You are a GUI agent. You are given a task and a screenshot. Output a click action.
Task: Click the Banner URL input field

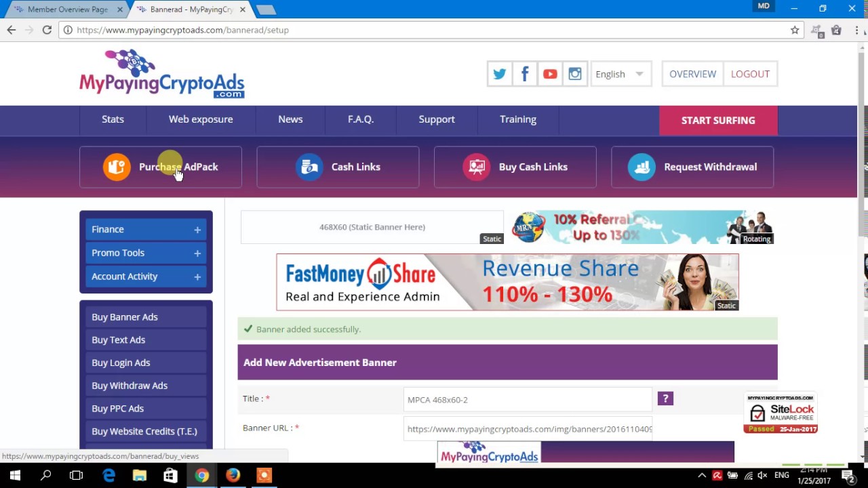coord(528,429)
